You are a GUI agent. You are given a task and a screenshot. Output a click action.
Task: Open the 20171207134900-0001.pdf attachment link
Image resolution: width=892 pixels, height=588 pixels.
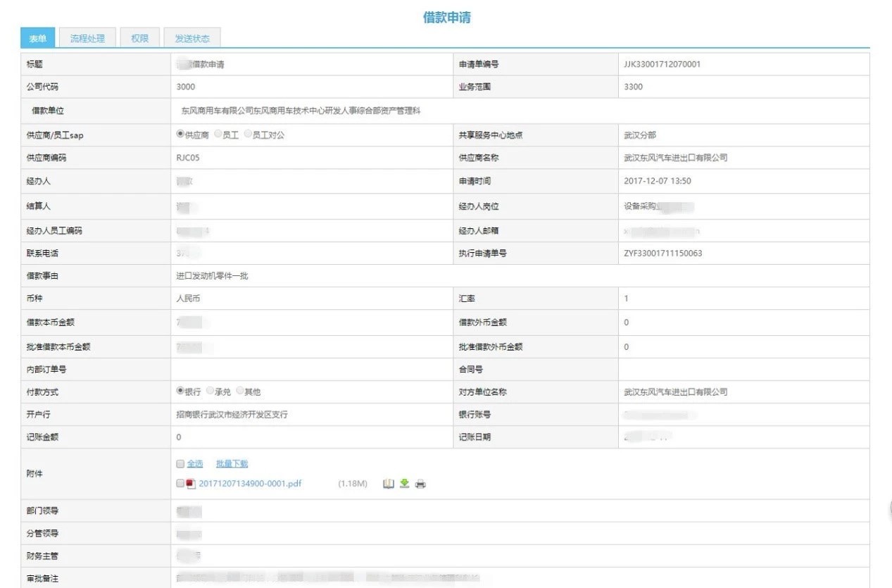point(250,484)
